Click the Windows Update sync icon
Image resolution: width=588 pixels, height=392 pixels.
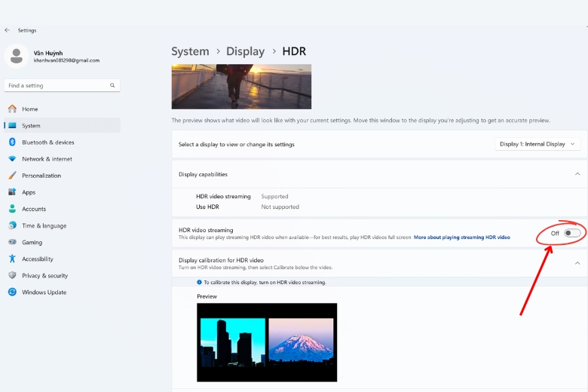12,292
